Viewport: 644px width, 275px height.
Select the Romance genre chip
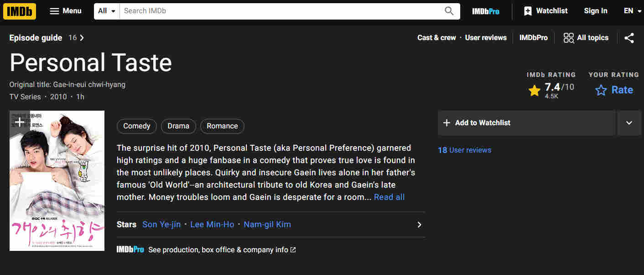(222, 126)
